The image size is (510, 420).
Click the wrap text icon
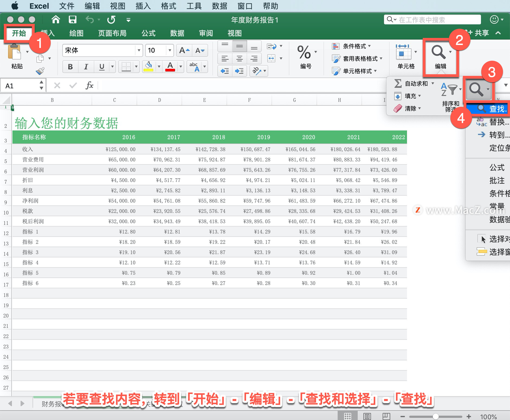(x=272, y=46)
